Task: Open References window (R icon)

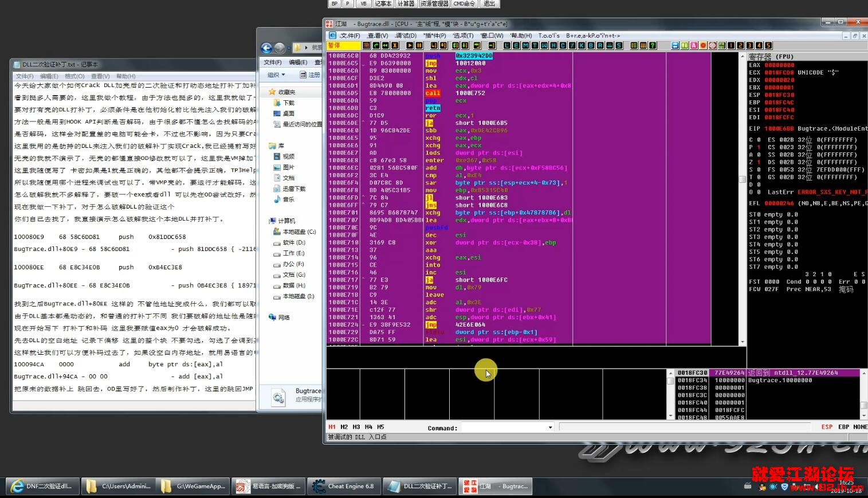Action: (x=600, y=45)
